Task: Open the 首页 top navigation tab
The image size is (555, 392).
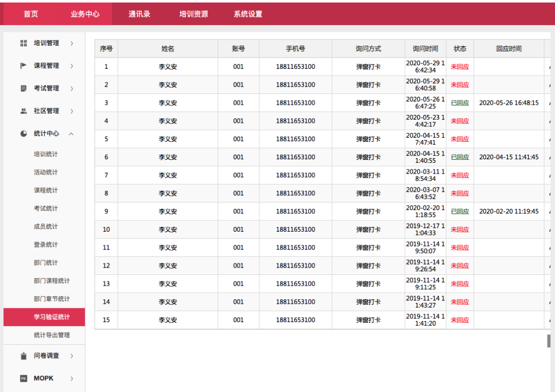Action: click(x=31, y=14)
